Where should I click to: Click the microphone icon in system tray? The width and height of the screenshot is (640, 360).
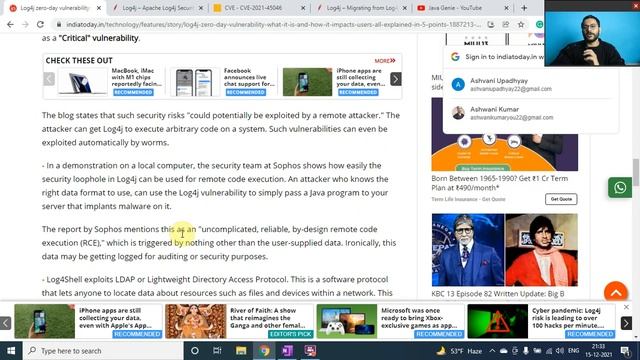pyautogui.click(x=526, y=351)
